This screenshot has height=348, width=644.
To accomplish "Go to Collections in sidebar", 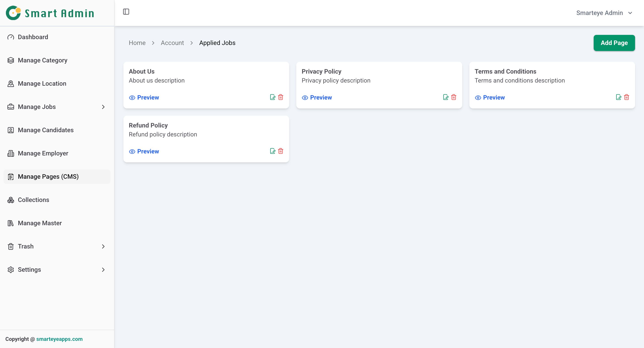I will coord(34,200).
